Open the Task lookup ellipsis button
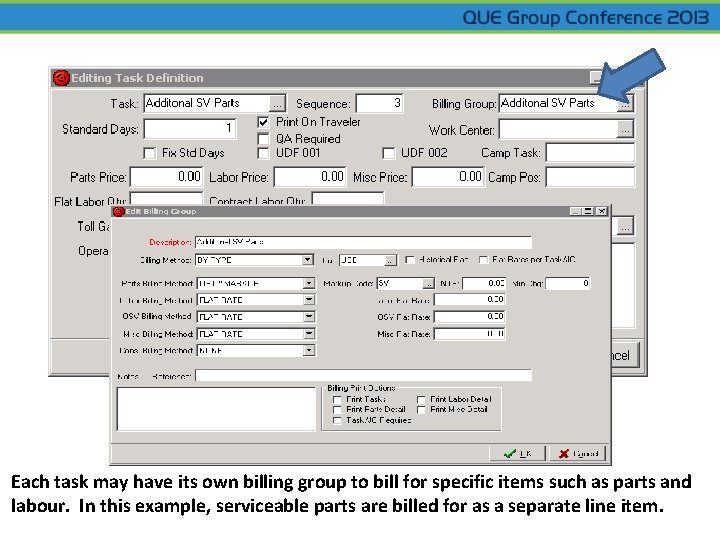Viewport: 720px width, 540px height. [x=277, y=103]
